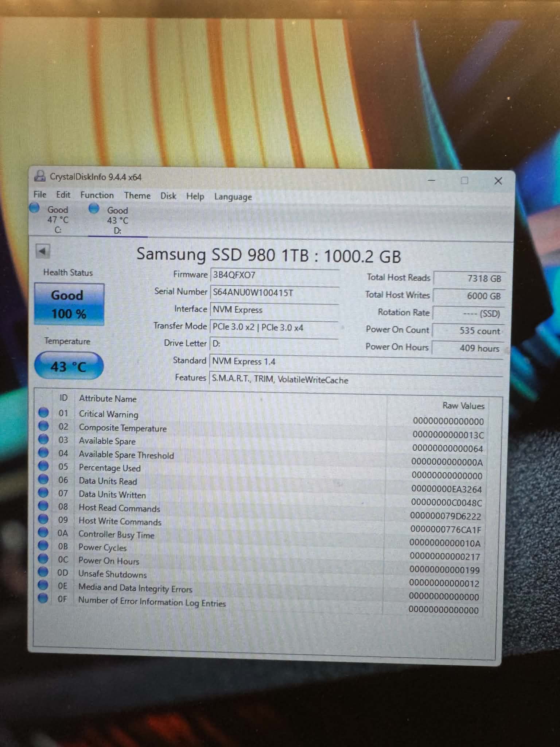Screen dimensions: 560x747
Task: Select the Percentage Used attribute name
Action: click(x=109, y=468)
